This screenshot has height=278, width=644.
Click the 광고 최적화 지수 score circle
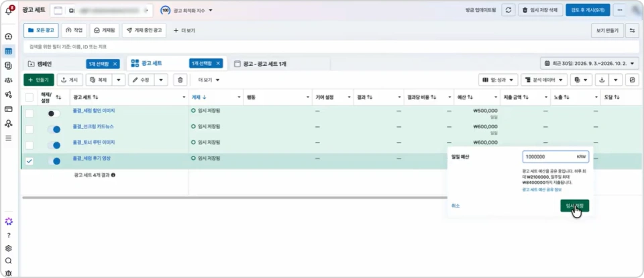point(166,10)
